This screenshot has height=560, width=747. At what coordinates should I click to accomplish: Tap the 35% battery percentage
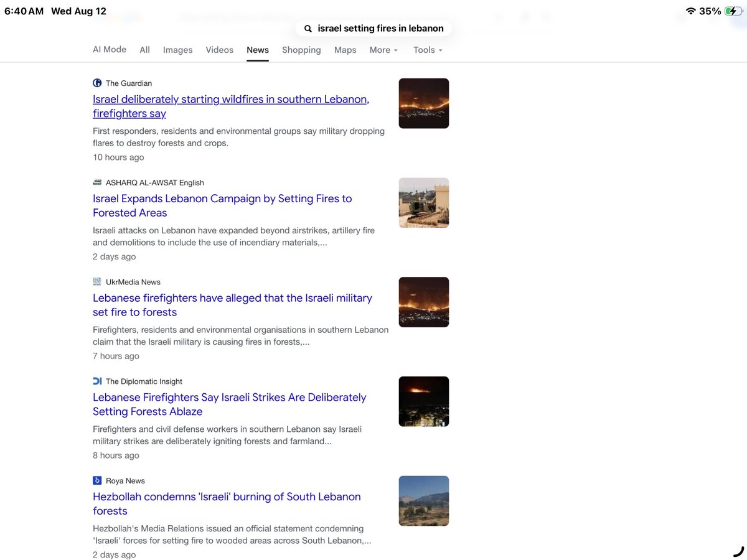[710, 11]
